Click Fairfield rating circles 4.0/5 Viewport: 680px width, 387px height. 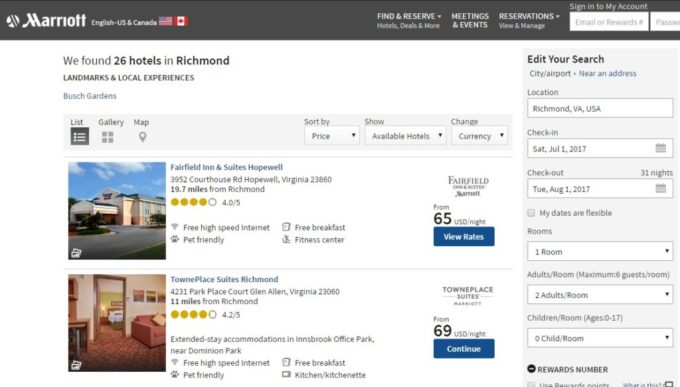pos(193,202)
